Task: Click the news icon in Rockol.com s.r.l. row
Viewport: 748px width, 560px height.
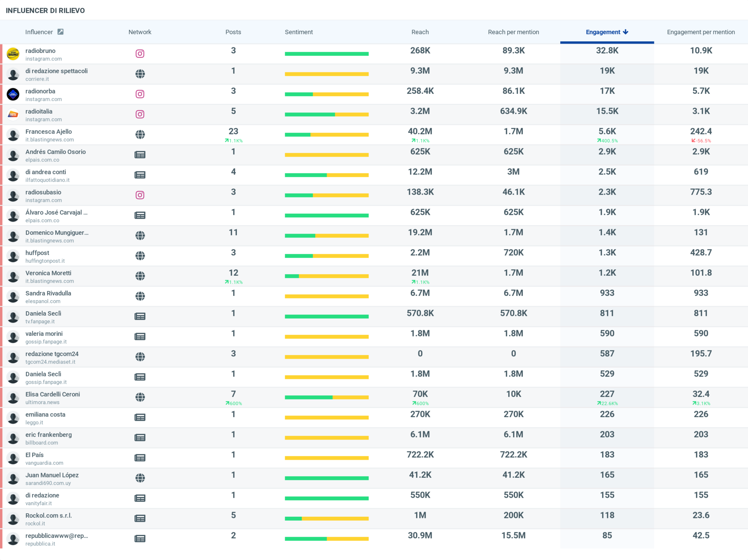Action: pyautogui.click(x=140, y=519)
